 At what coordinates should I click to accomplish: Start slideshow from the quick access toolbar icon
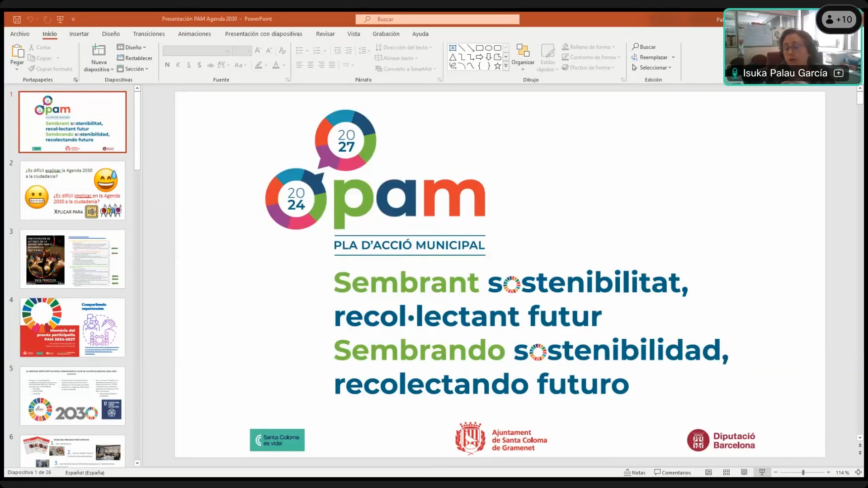point(60,19)
